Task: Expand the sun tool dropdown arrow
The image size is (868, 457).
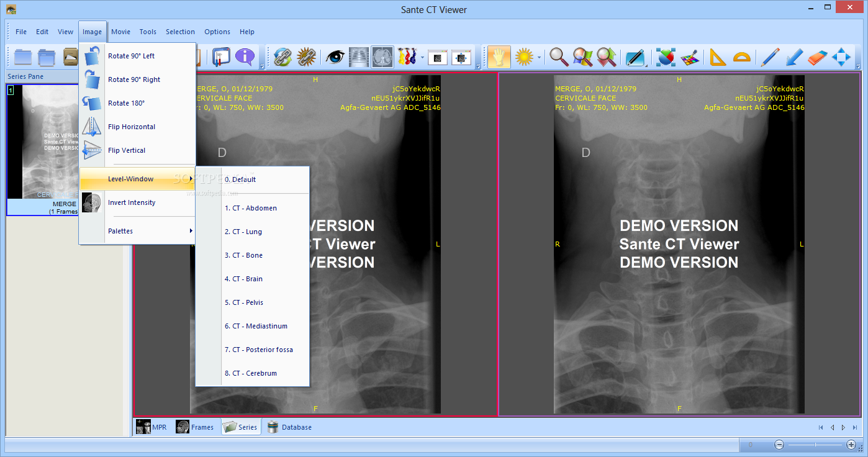Action: (539, 58)
